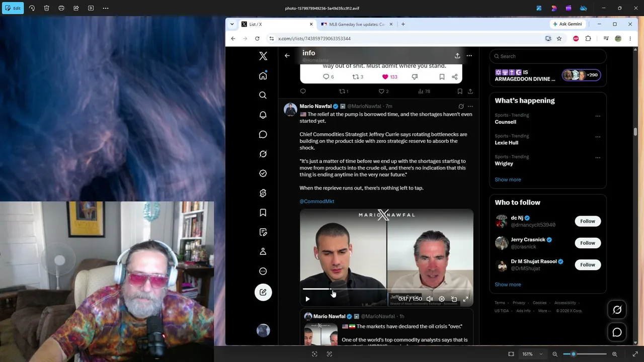Bookmark the quoted post with 133 likes
The image size is (644, 362).
coord(442,77)
